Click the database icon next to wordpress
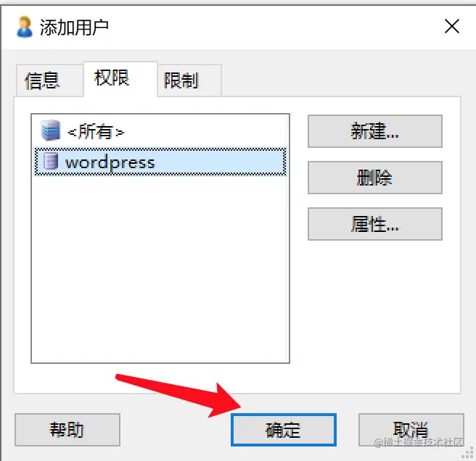The height and width of the screenshot is (461, 476). [x=50, y=161]
